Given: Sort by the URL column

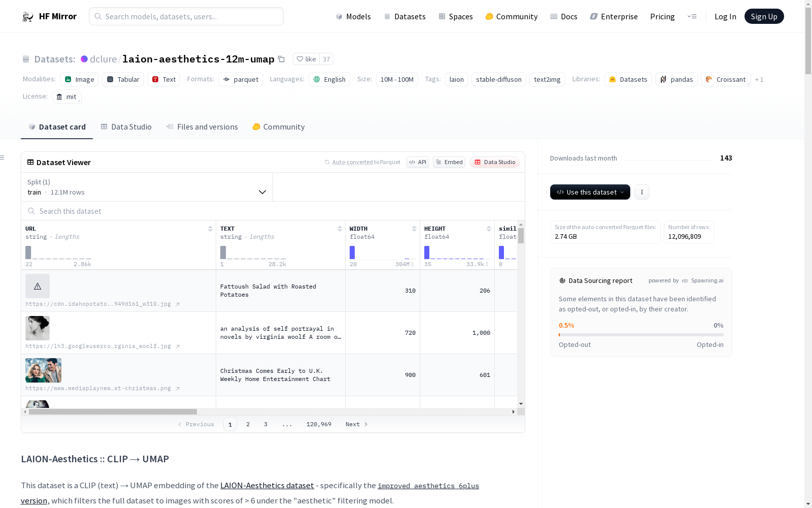Looking at the screenshot, I should pyautogui.click(x=210, y=229).
